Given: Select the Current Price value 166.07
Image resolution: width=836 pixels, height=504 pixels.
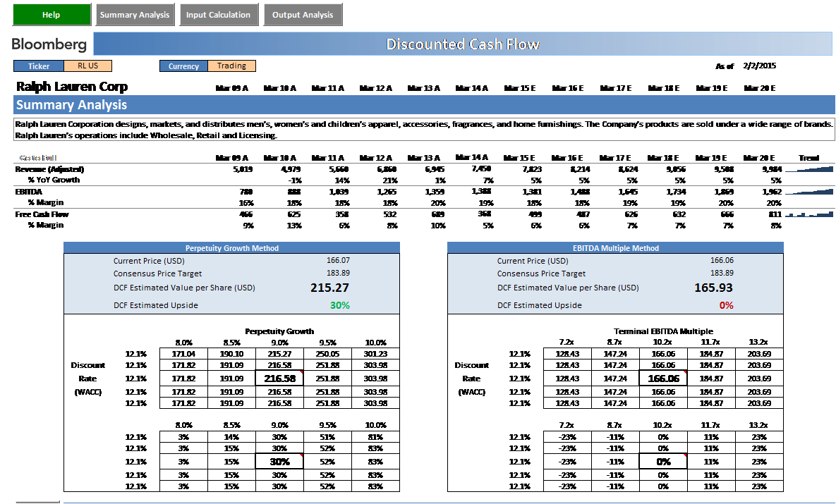Looking at the screenshot, I should (x=338, y=261).
